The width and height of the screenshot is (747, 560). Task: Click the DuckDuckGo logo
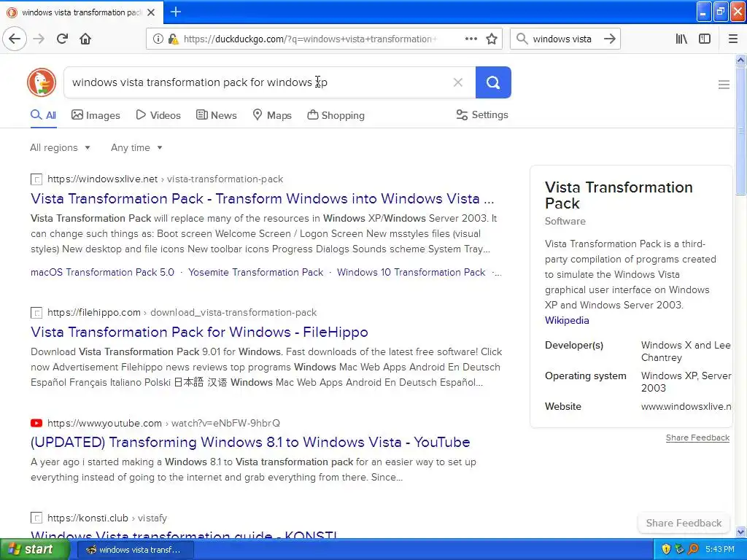(42, 82)
